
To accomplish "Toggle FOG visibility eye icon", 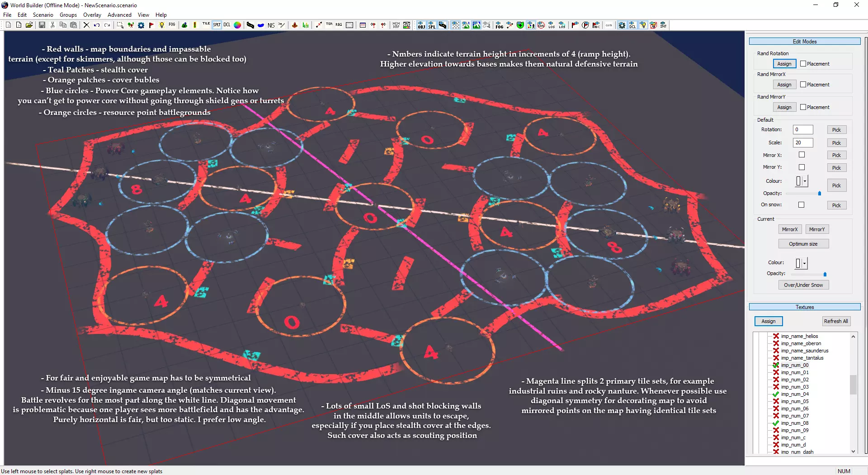I will point(499,25).
